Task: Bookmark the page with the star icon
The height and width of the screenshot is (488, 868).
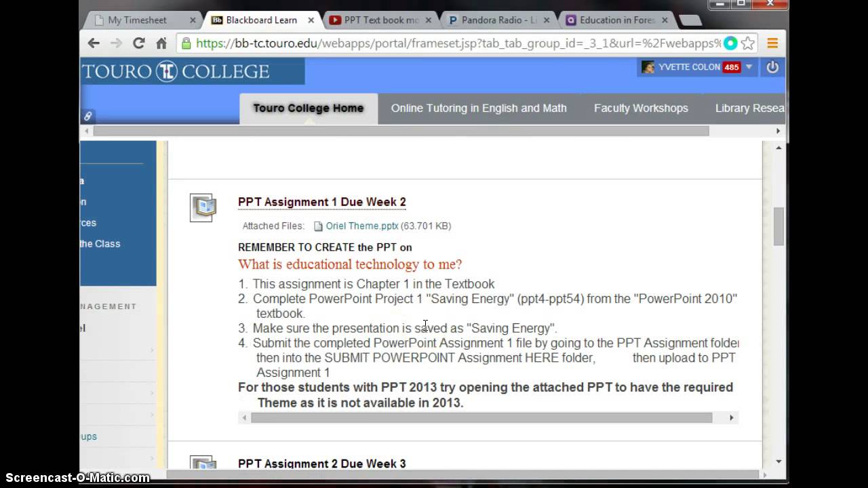Action: pyautogui.click(x=748, y=43)
